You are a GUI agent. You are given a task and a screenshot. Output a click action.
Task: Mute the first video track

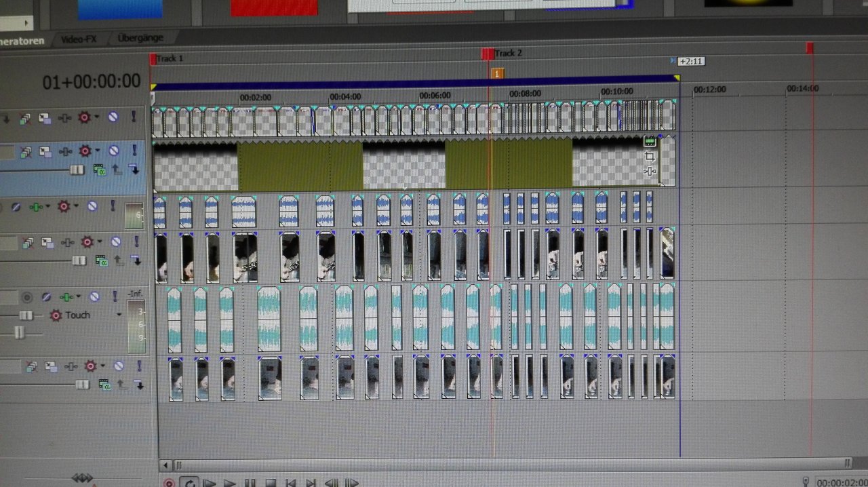pos(113,117)
